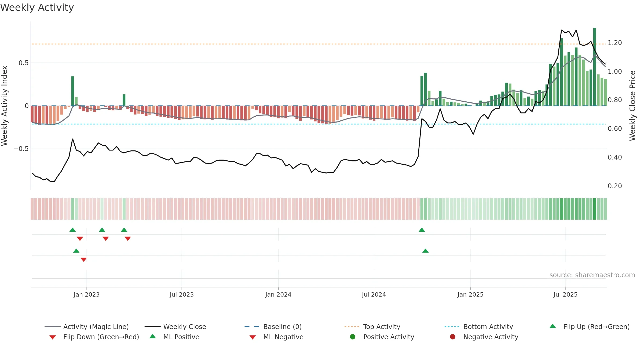Toggle the Baseline (0) legend entry

pyautogui.click(x=273, y=327)
